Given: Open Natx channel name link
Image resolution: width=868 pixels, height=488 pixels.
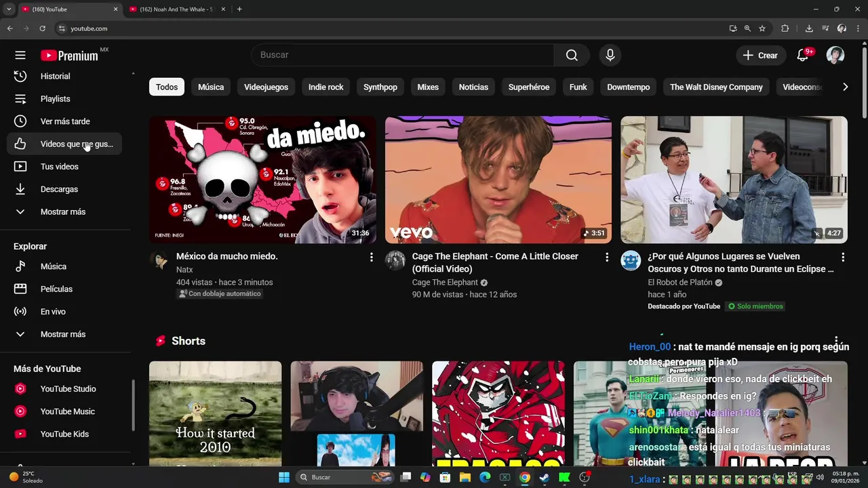Looking at the screenshot, I should pos(184,270).
